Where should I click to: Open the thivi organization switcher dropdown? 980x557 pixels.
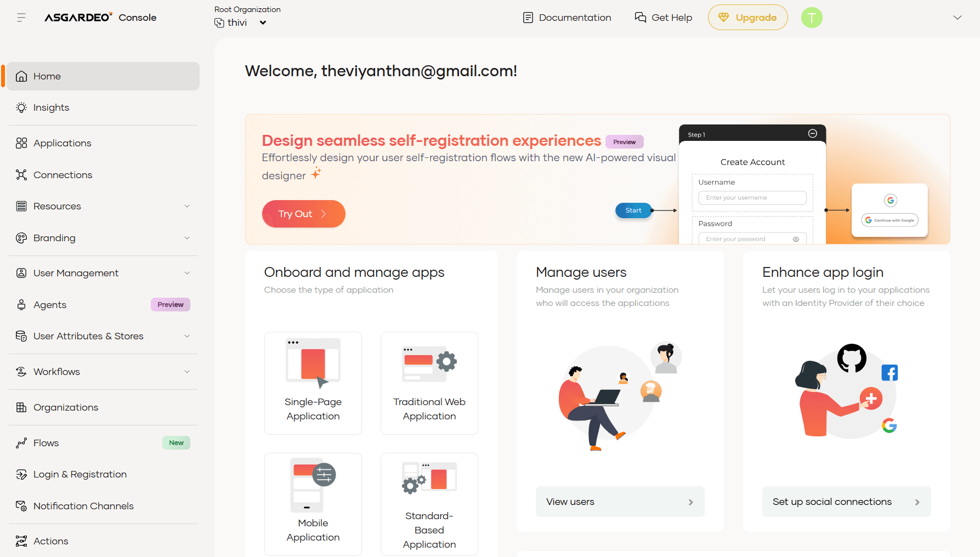tap(263, 22)
